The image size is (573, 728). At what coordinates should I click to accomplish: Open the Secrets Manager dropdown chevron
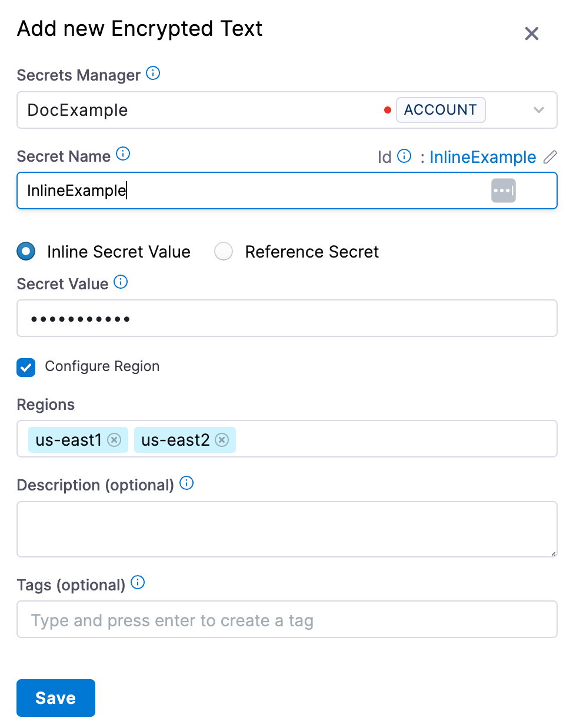[538, 110]
